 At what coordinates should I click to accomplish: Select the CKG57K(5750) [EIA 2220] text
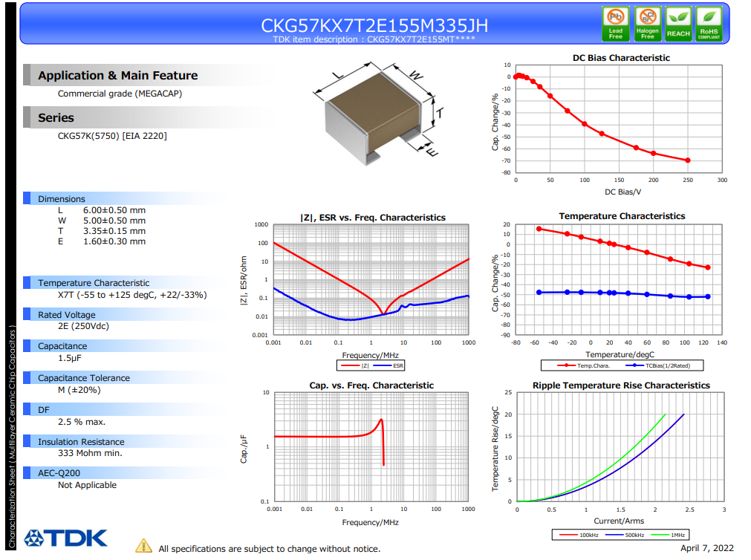coord(112,136)
